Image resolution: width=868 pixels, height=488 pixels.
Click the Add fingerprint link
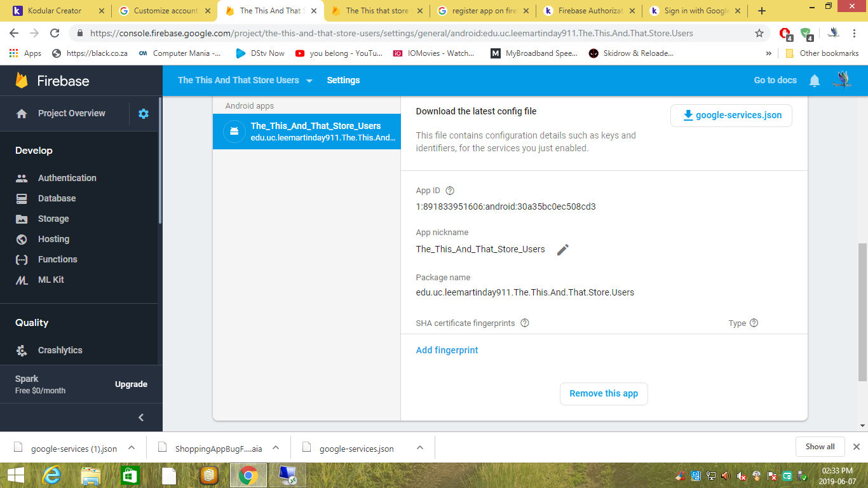click(x=447, y=350)
